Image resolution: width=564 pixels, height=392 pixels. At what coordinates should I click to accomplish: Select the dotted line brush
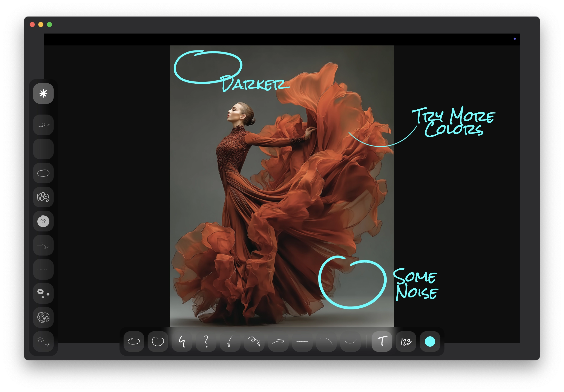[43, 269]
